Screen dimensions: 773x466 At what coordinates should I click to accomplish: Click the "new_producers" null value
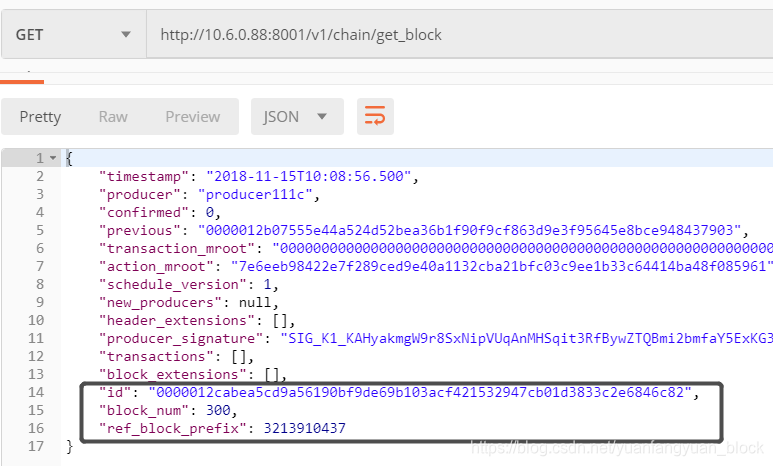click(255, 303)
